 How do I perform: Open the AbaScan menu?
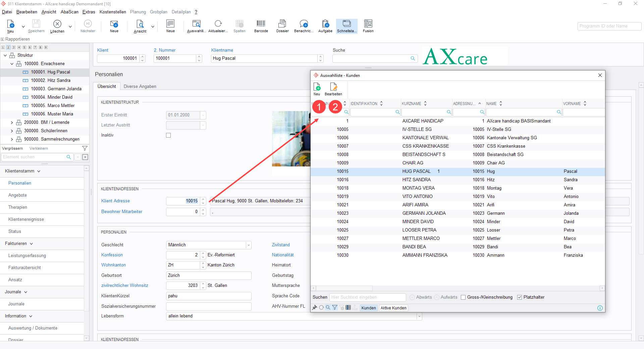[x=69, y=12]
